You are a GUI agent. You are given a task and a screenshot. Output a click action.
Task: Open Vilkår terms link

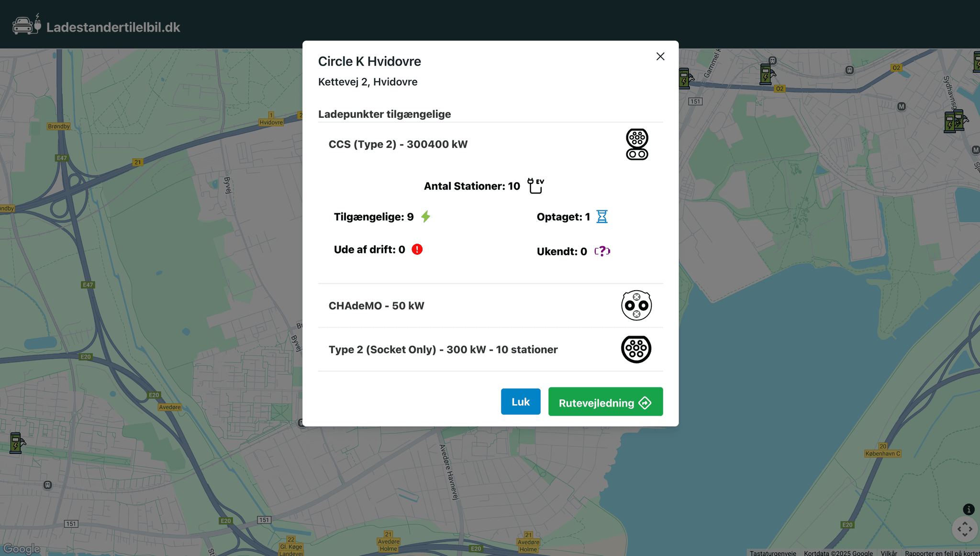[x=889, y=553]
